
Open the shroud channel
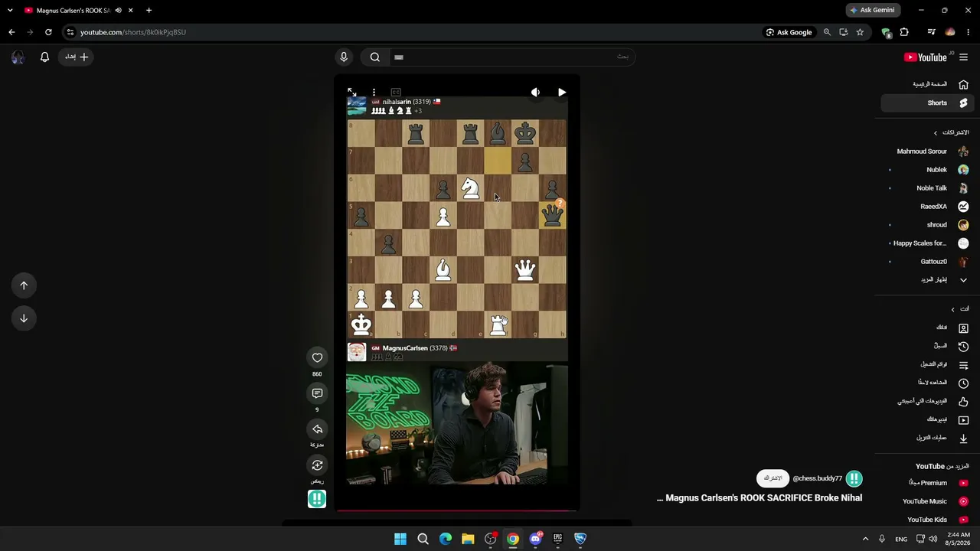926,225
